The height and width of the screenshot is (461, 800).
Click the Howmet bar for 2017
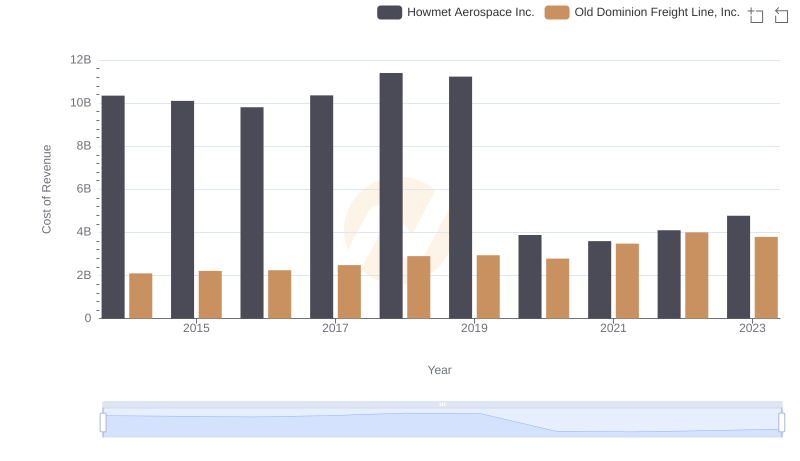(321, 207)
